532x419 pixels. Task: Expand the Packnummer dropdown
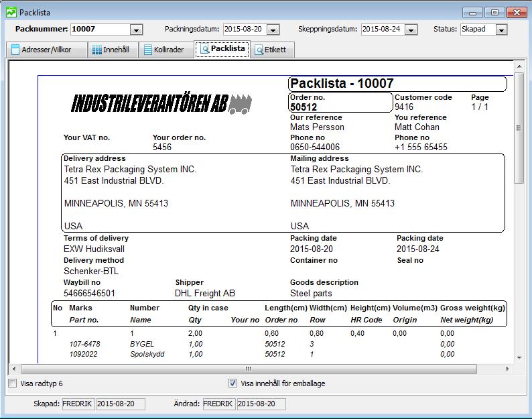pyautogui.click(x=136, y=30)
